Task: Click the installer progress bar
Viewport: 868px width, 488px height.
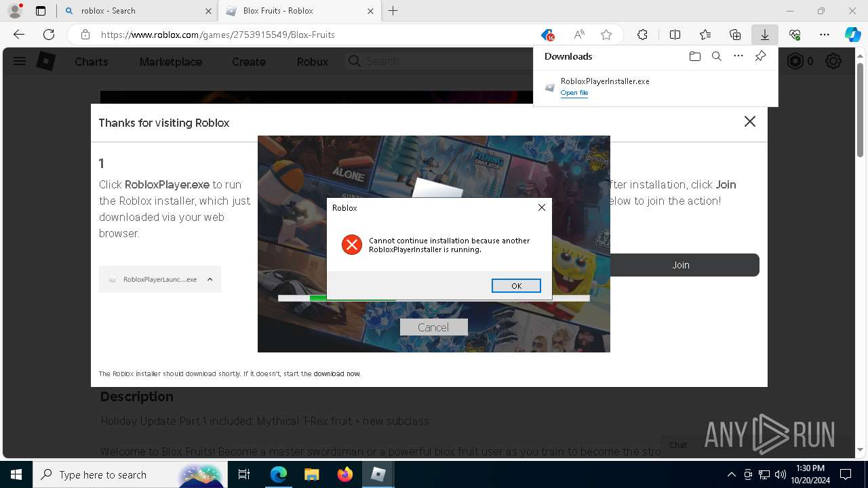Action: tap(433, 298)
